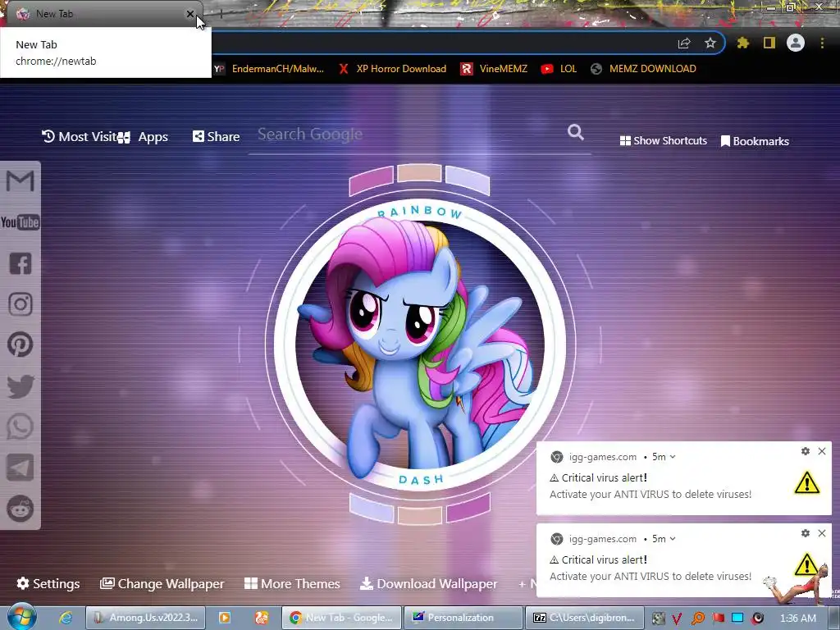Image resolution: width=840 pixels, height=630 pixels.
Task: Click the red V system tray icon
Action: pyautogui.click(x=677, y=619)
